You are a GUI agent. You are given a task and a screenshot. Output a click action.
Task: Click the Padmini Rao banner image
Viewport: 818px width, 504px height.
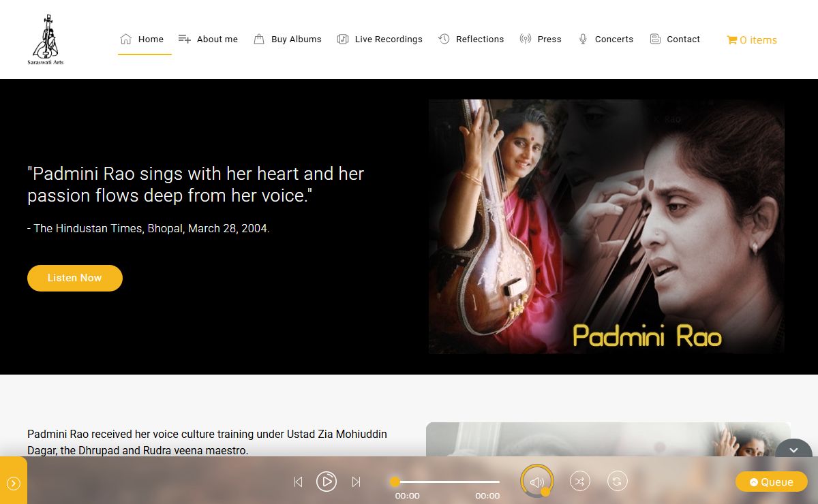click(607, 227)
